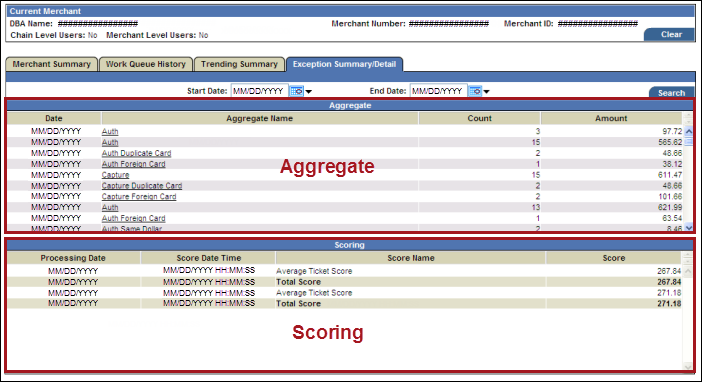Open the Capture link with amount 611.47

pos(116,175)
